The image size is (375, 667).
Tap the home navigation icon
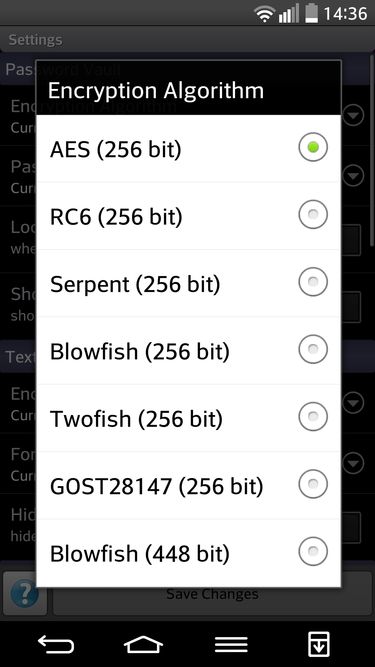click(x=143, y=644)
